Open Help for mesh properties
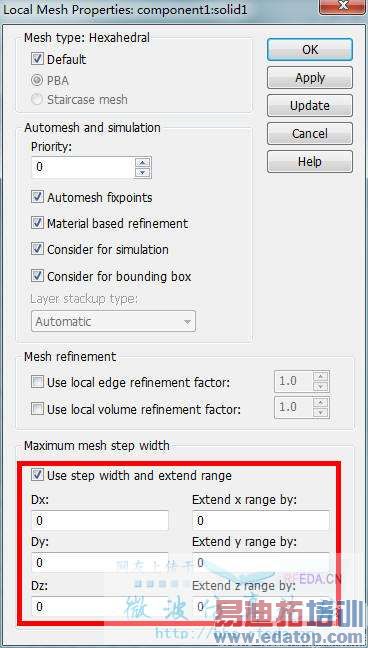Screen dimensions: 368x648 [310, 161]
